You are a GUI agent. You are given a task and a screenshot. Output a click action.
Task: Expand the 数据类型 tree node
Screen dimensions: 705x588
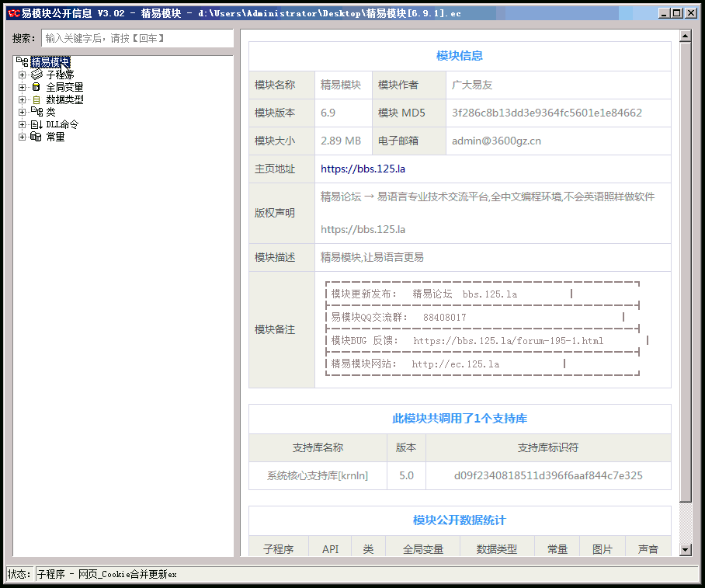[x=23, y=100]
